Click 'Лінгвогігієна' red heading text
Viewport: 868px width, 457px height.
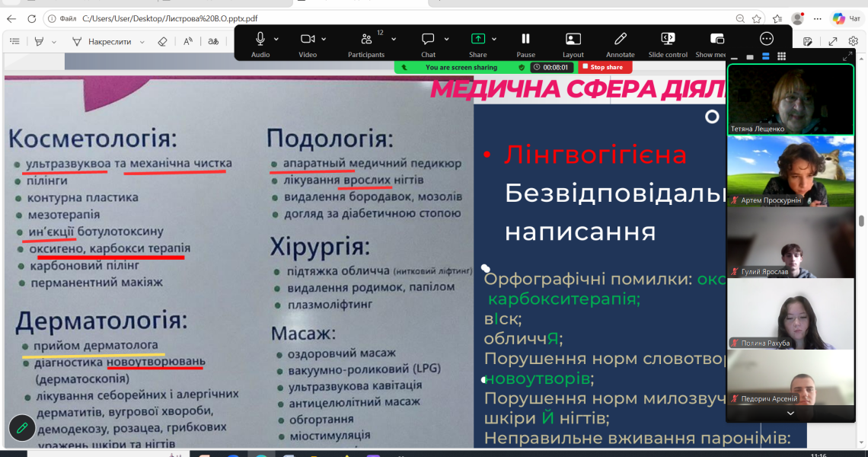tap(595, 155)
